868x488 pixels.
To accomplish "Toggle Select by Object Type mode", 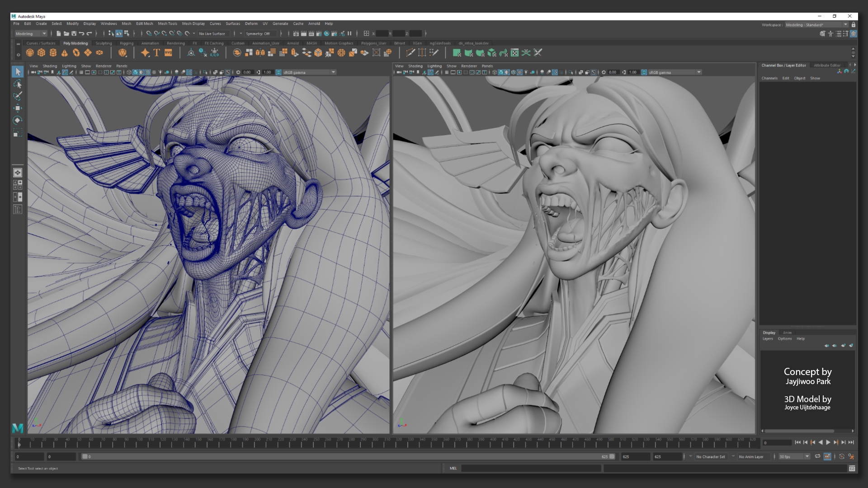I will tap(119, 33).
